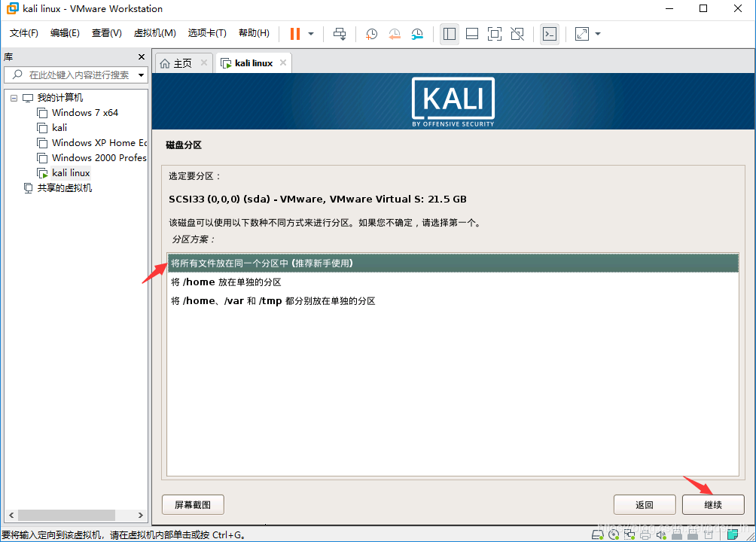Select the running kali linux VM entry
The width and height of the screenshot is (756, 542).
(71, 172)
